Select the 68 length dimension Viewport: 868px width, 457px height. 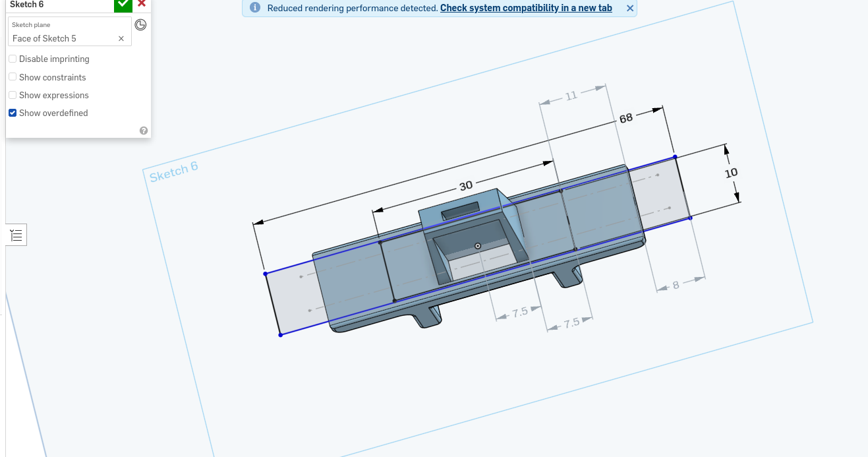(625, 118)
